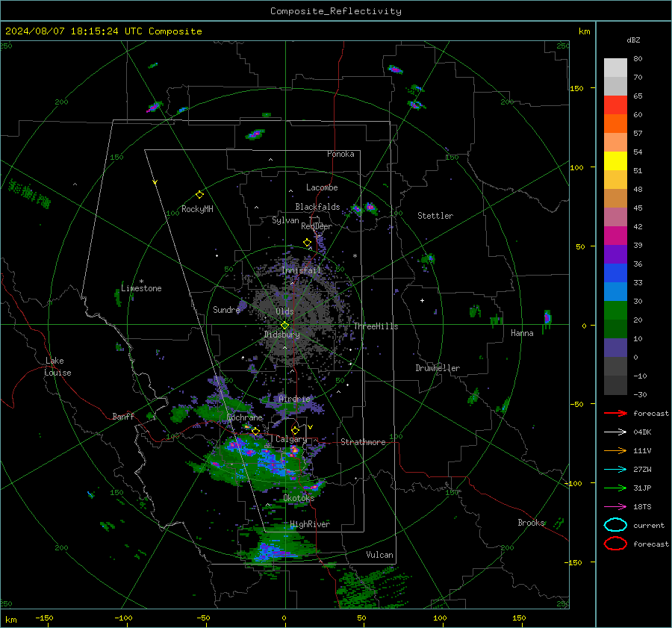
Task: Click the yellow diamond marker above Calgary
Action: [295, 430]
